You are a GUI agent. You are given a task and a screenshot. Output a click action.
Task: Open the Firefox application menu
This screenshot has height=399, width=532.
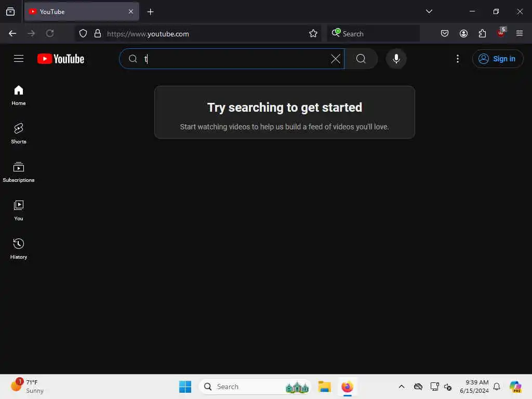tap(520, 33)
